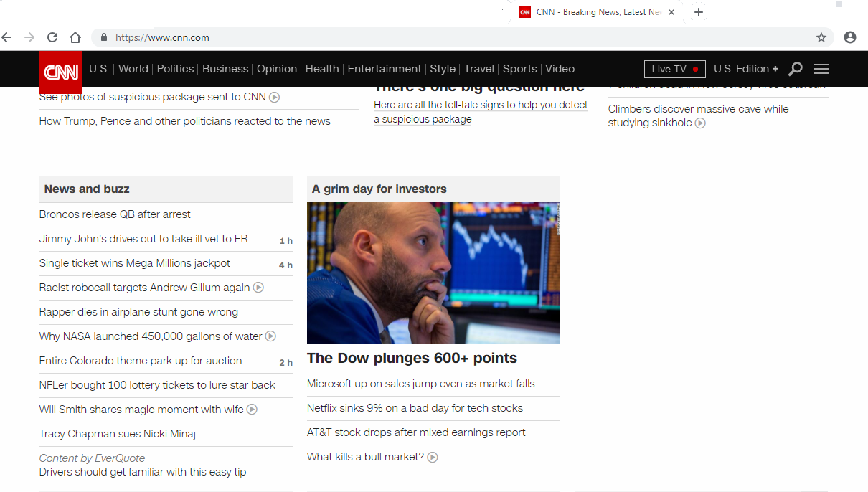Image resolution: width=868 pixels, height=492 pixels.
Task: Click the CNN logo in header
Action: tap(61, 72)
